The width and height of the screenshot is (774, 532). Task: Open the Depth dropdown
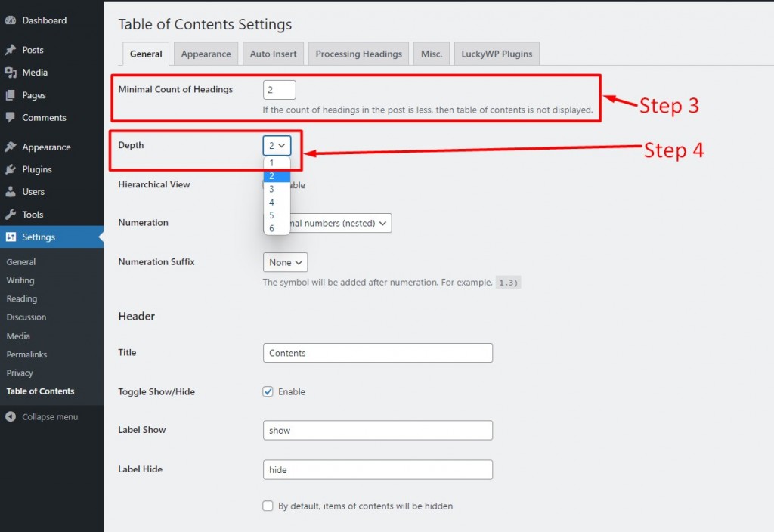(x=277, y=146)
